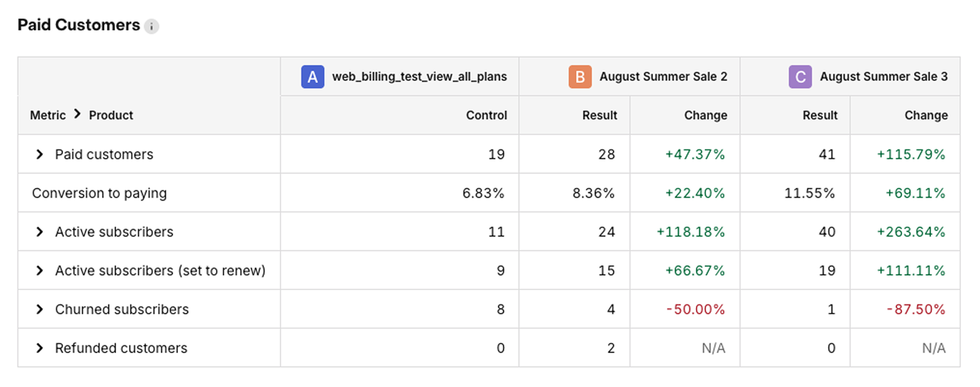Click the Metric header label
Image resolution: width=980 pixels, height=387 pixels.
point(47,115)
